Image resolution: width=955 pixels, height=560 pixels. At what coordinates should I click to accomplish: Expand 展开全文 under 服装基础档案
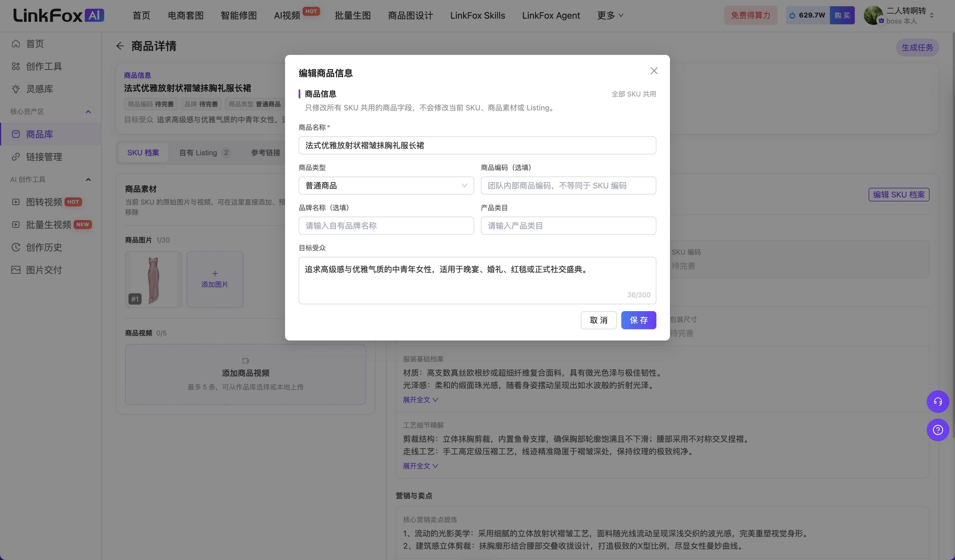[x=420, y=400]
